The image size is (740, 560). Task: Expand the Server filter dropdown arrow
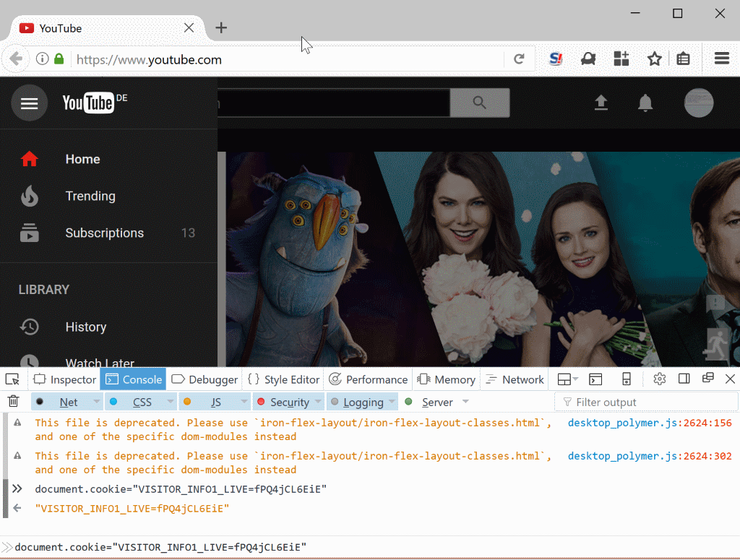466,402
